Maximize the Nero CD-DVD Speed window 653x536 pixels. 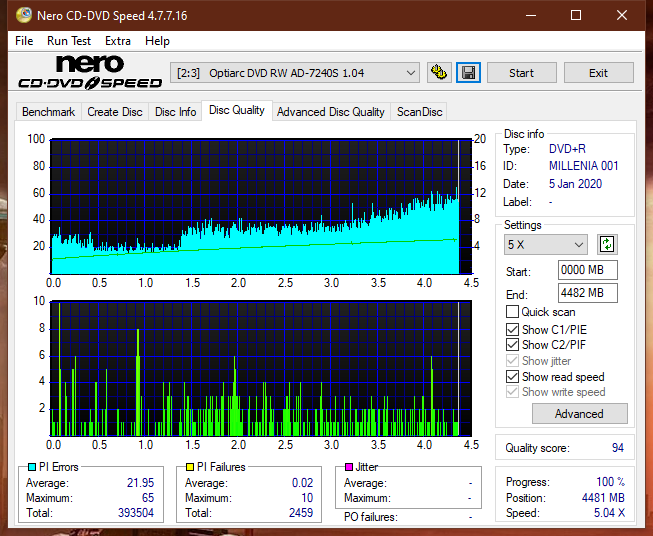tap(576, 15)
